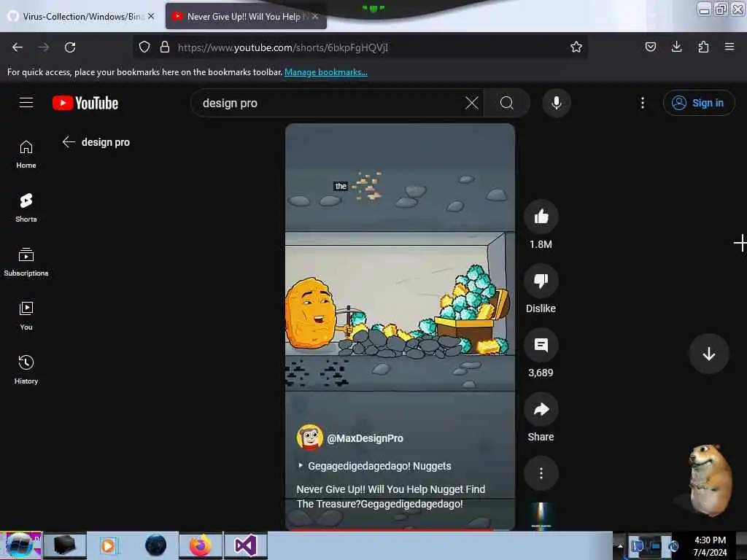Start voice search with the microphone
Image resolution: width=747 pixels, height=560 pixels.
coord(557,103)
